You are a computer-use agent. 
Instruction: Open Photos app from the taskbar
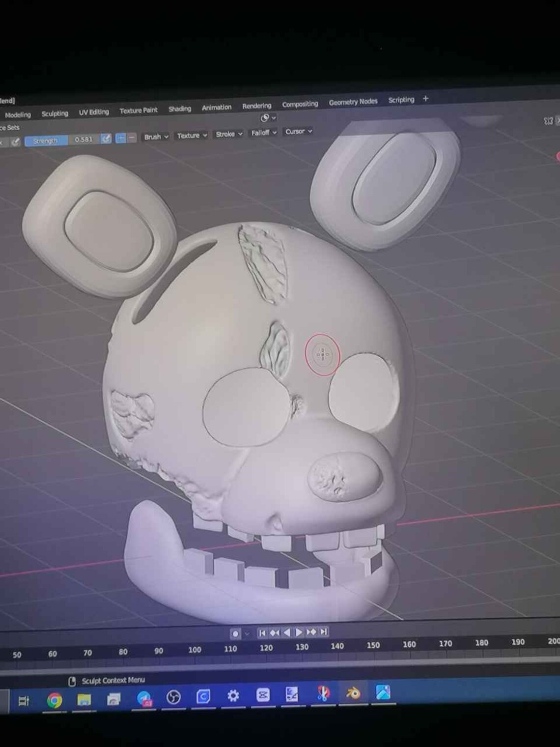[x=383, y=692]
